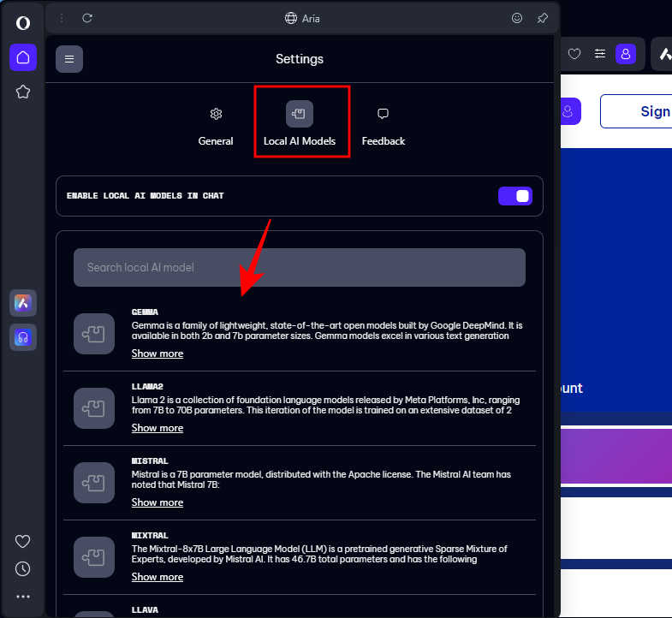This screenshot has height=618, width=672.
Task: Expand Show more under Mixtral
Action: click(158, 577)
